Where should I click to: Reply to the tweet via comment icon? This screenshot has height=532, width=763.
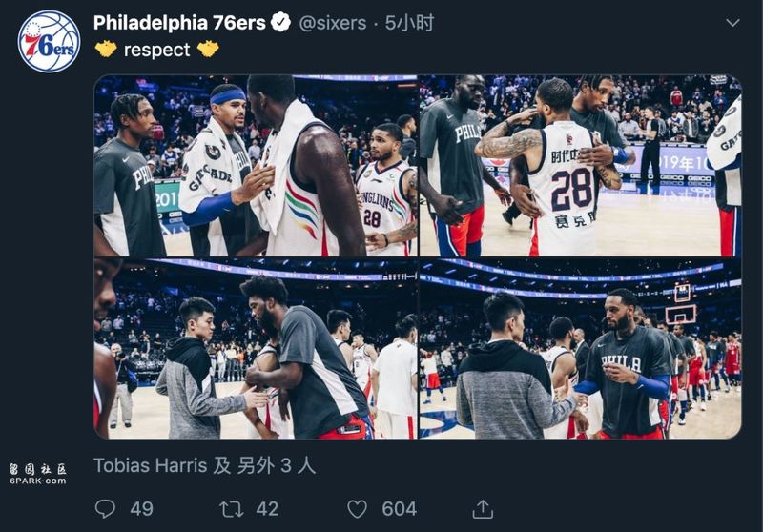point(105,509)
